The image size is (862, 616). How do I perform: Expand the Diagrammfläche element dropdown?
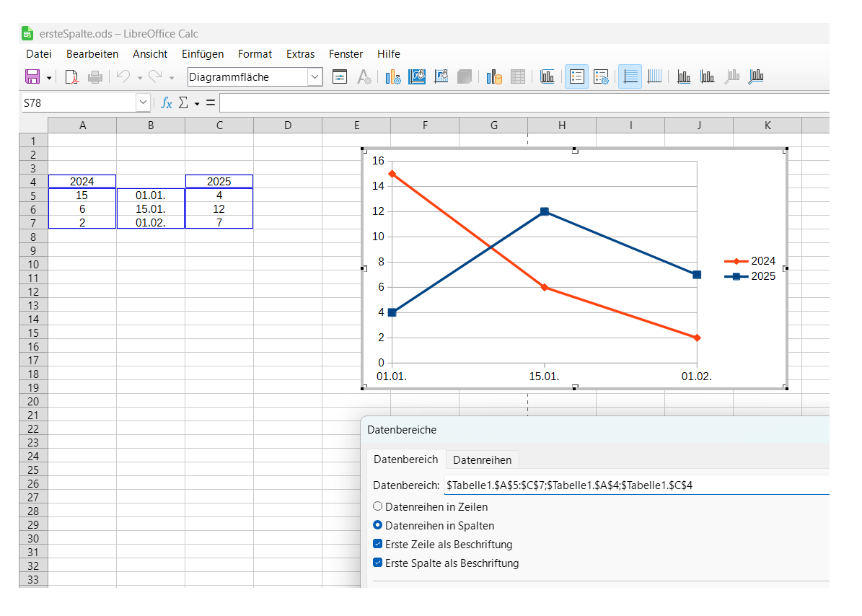[315, 76]
